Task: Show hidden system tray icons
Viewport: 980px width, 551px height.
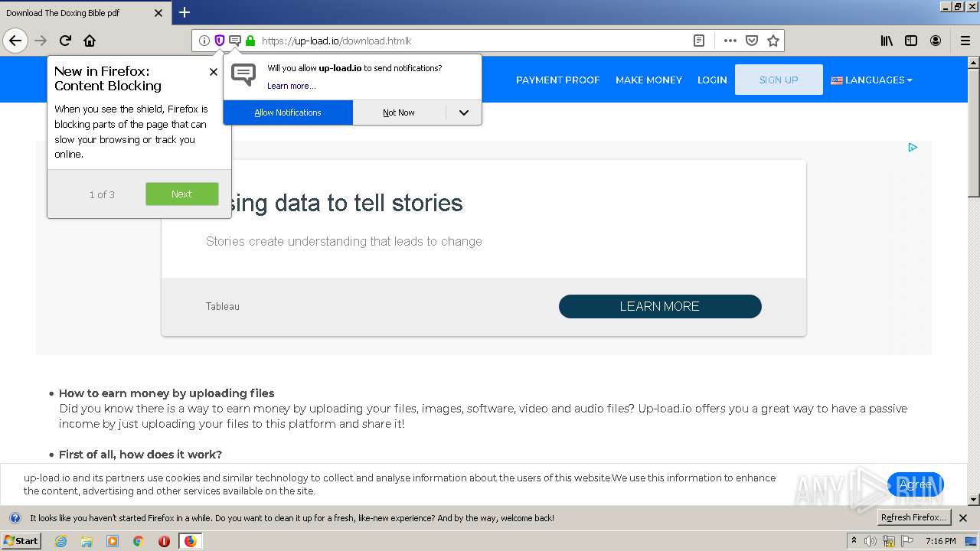Action: pyautogui.click(x=854, y=540)
